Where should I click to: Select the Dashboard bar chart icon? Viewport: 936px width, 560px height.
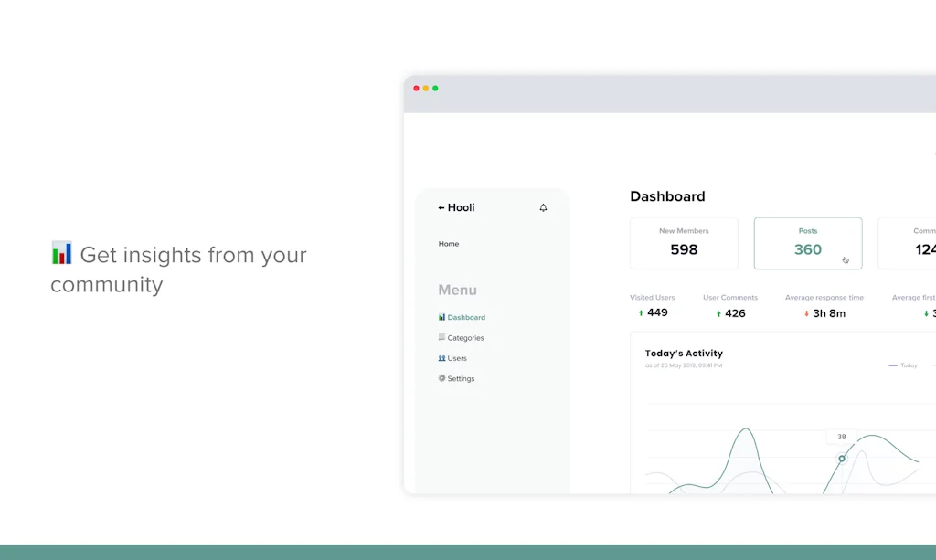point(441,317)
